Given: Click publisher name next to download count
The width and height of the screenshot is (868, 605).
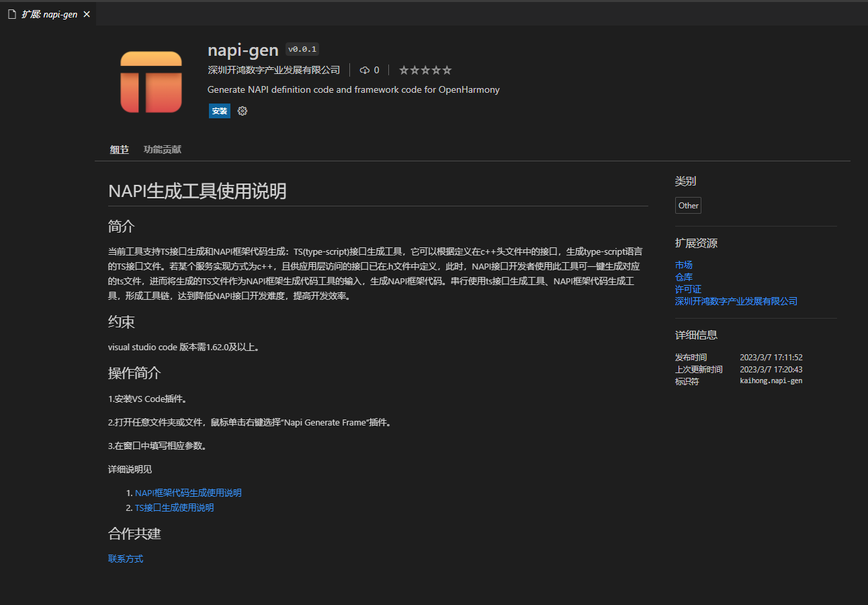Looking at the screenshot, I should click(274, 70).
